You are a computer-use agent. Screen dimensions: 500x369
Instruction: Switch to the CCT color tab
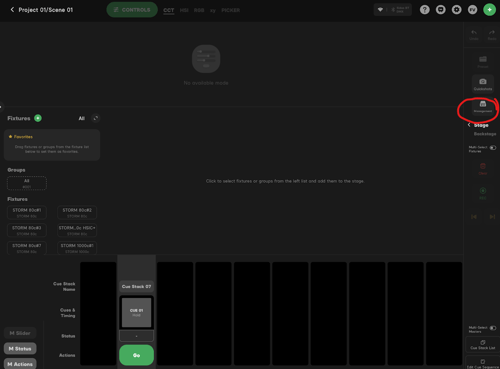point(169,10)
